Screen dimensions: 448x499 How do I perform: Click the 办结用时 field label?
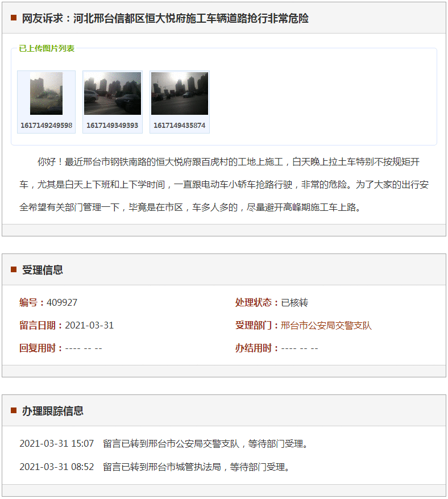pos(256,348)
